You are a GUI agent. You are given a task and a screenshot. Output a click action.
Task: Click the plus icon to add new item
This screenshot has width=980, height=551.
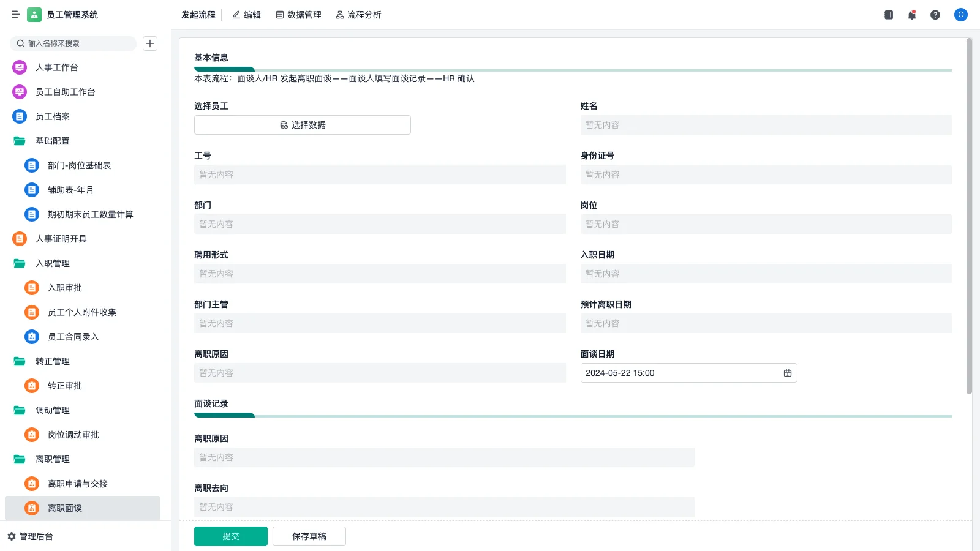pyautogui.click(x=150, y=43)
